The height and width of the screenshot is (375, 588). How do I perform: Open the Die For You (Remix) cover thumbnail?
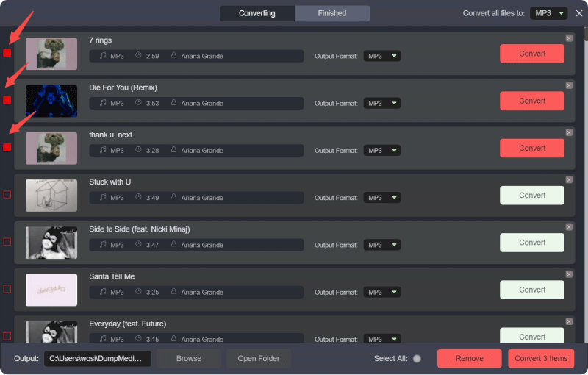coord(51,101)
